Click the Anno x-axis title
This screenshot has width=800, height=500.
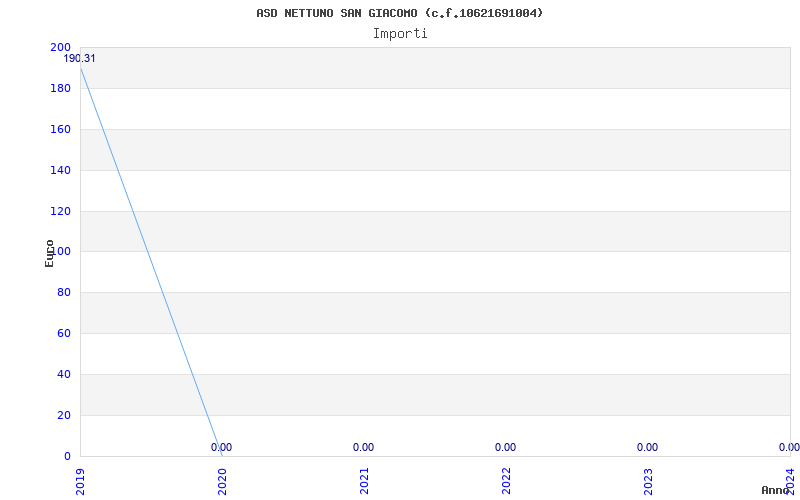coord(776,490)
